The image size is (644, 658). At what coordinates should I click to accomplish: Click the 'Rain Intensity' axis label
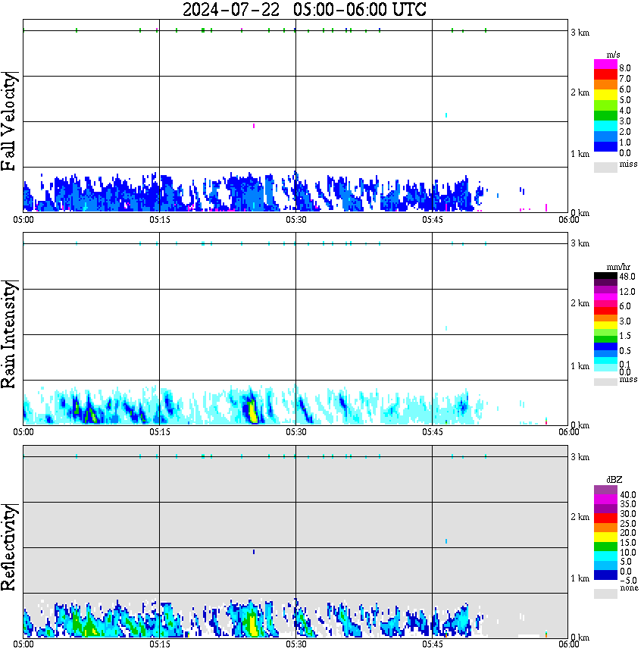8,334
